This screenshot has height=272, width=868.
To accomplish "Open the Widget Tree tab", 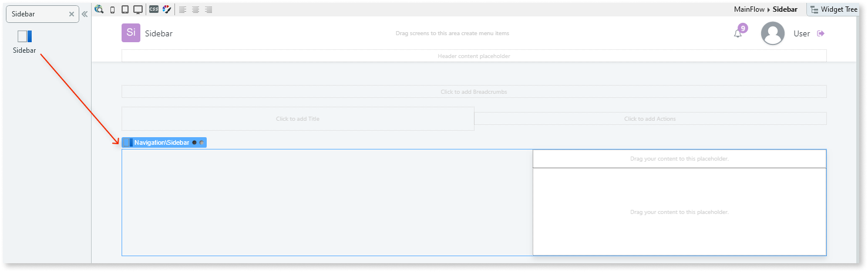I will coord(833,9).
